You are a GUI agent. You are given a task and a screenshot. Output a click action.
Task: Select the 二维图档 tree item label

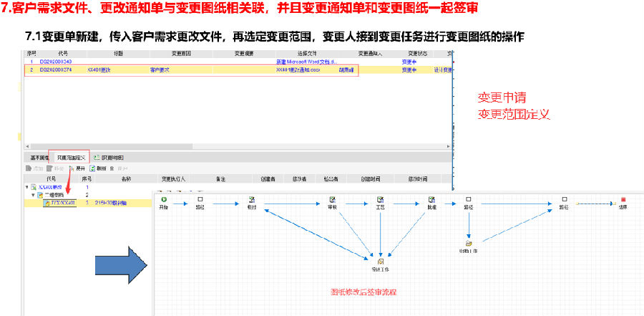click(x=54, y=195)
